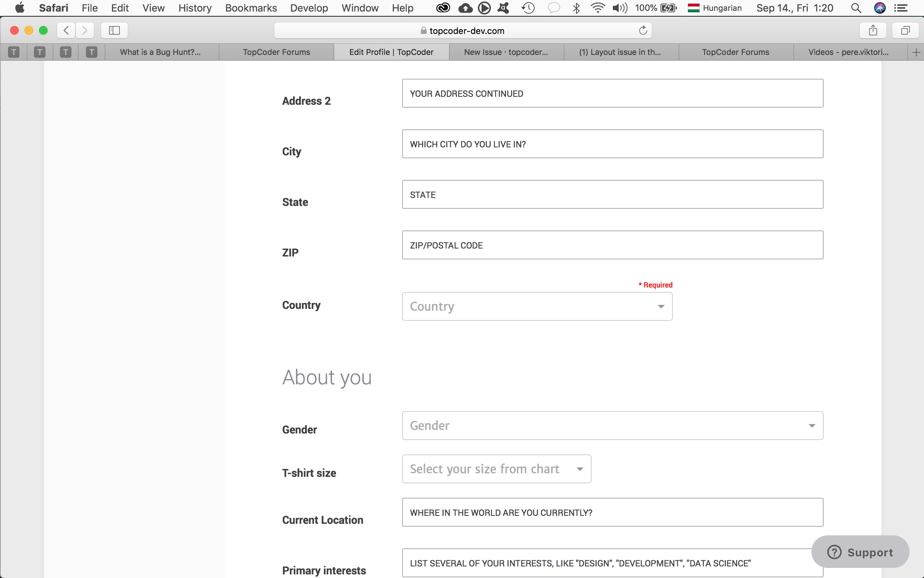The height and width of the screenshot is (578, 924).
Task: Click the City input field
Action: coord(613,144)
